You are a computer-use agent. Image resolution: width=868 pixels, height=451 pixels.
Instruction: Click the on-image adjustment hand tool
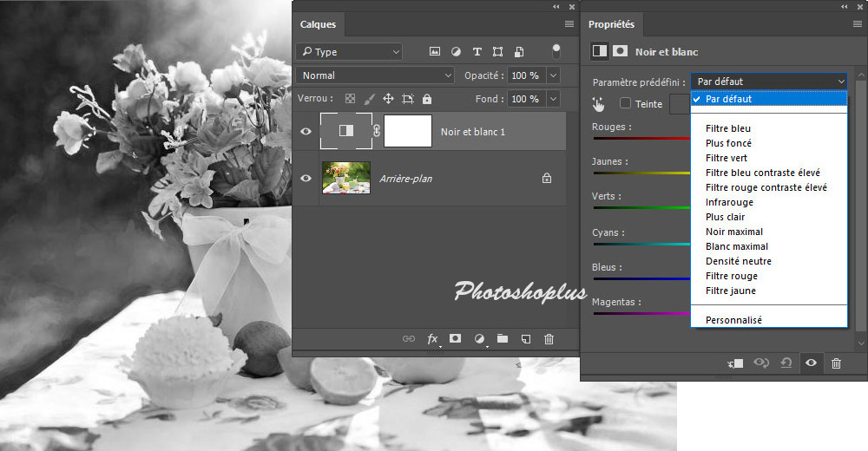tap(598, 104)
